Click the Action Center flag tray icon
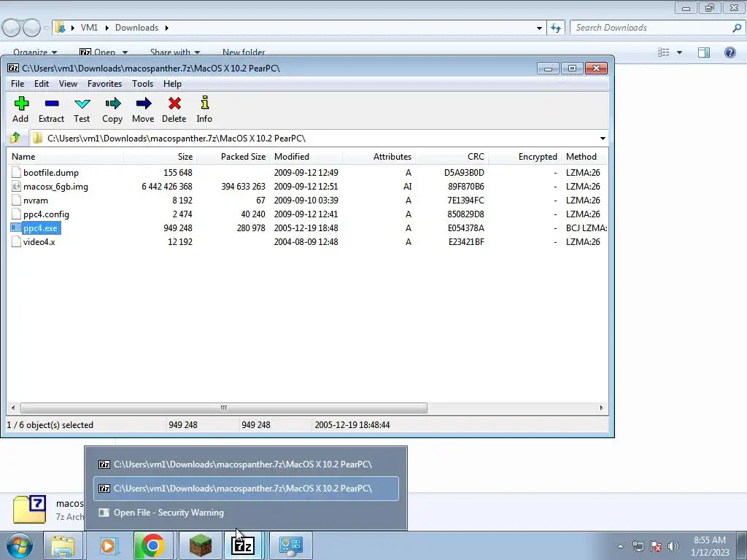Image resolution: width=747 pixels, height=560 pixels. point(656,545)
